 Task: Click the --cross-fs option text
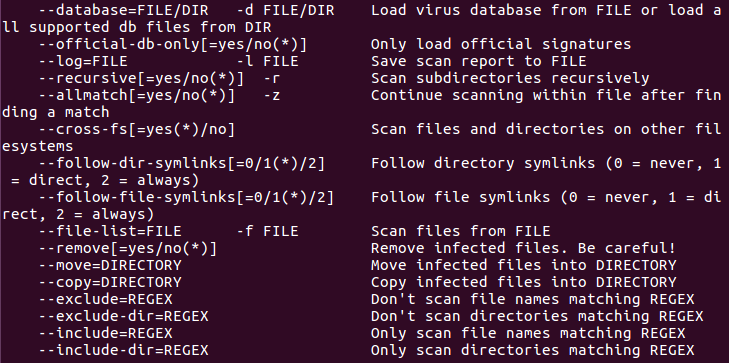(x=137, y=129)
